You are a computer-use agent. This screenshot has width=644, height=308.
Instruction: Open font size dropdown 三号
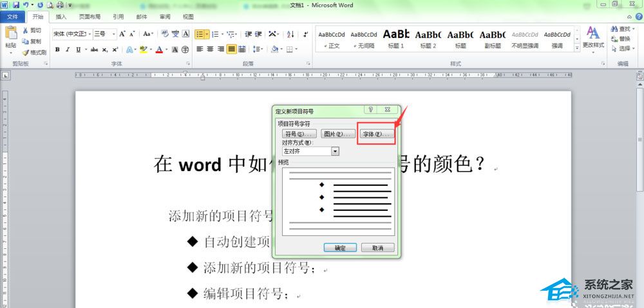pyautogui.click(x=114, y=34)
